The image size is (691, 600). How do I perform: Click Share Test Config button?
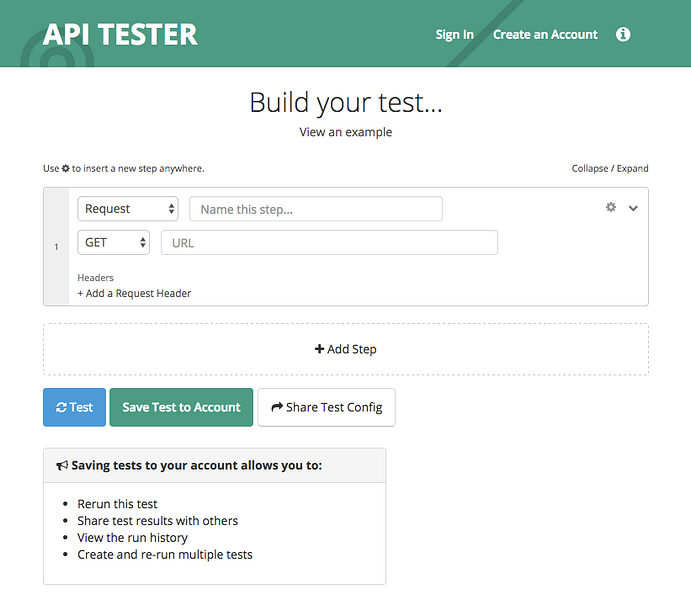[327, 407]
